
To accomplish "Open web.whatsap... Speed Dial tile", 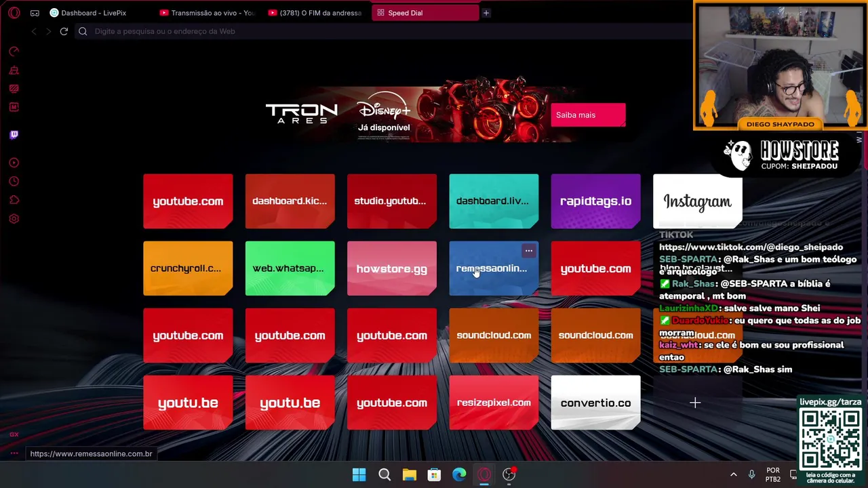I will tap(290, 268).
